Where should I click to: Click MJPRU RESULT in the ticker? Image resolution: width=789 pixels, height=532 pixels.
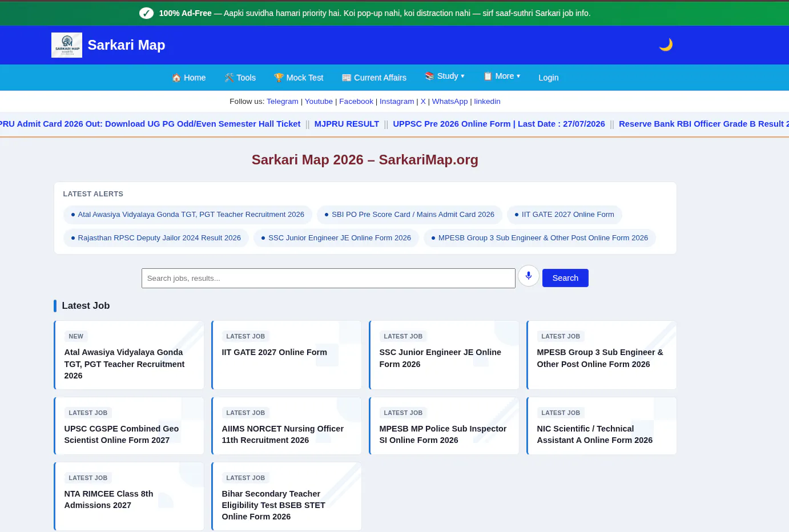(347, 124)
